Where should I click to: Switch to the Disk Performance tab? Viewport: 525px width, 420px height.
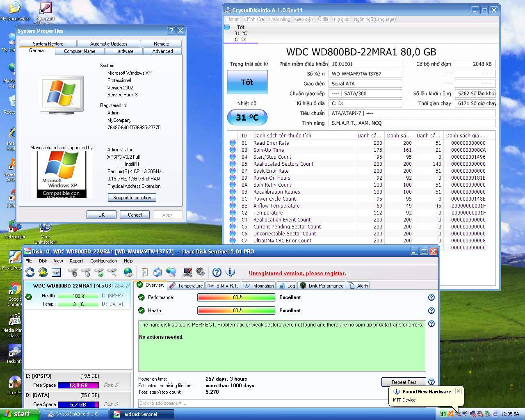pos(321,285)
